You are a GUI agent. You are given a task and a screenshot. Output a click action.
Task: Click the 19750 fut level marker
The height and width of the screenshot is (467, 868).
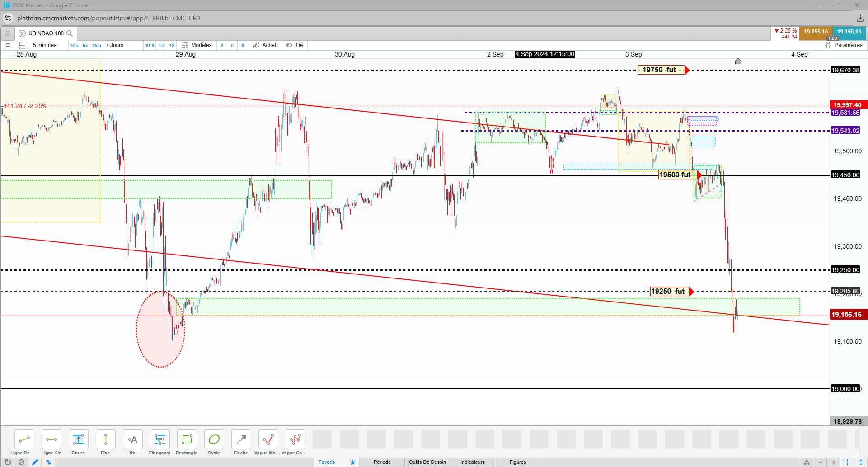(x=661, y=70)
